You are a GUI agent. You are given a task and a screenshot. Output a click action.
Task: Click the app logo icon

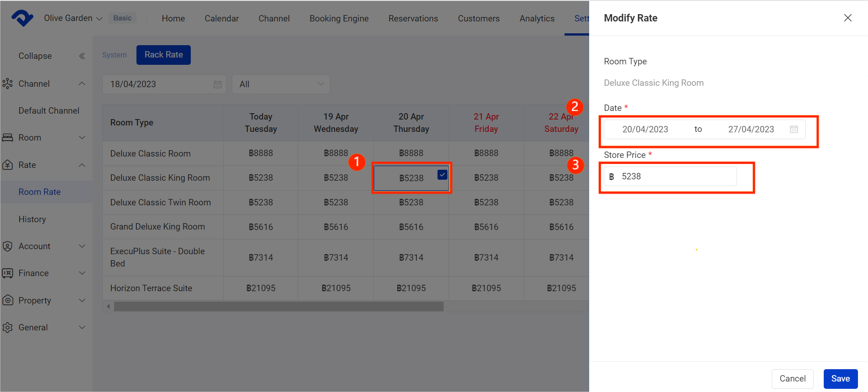pyautogui.click(x=22, y=18)
